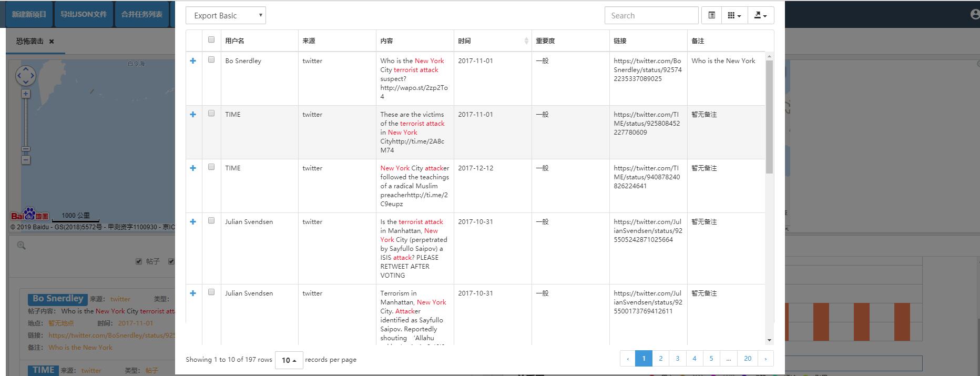Go to page 3
980x376 pixels.
tap(678, 359)
